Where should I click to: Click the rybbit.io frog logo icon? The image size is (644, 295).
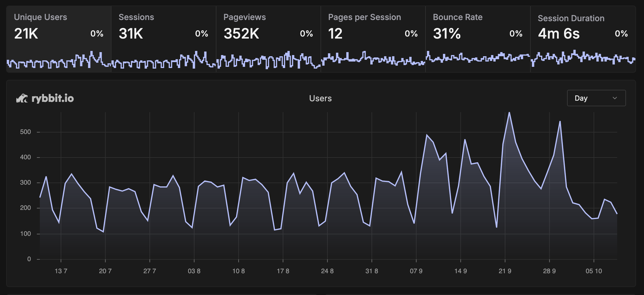tap(22, 98)
